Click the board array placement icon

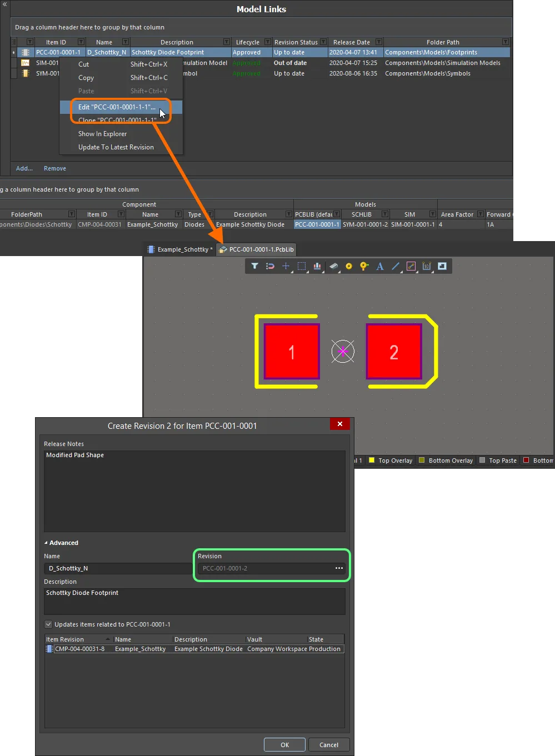(x=317, y=266)
